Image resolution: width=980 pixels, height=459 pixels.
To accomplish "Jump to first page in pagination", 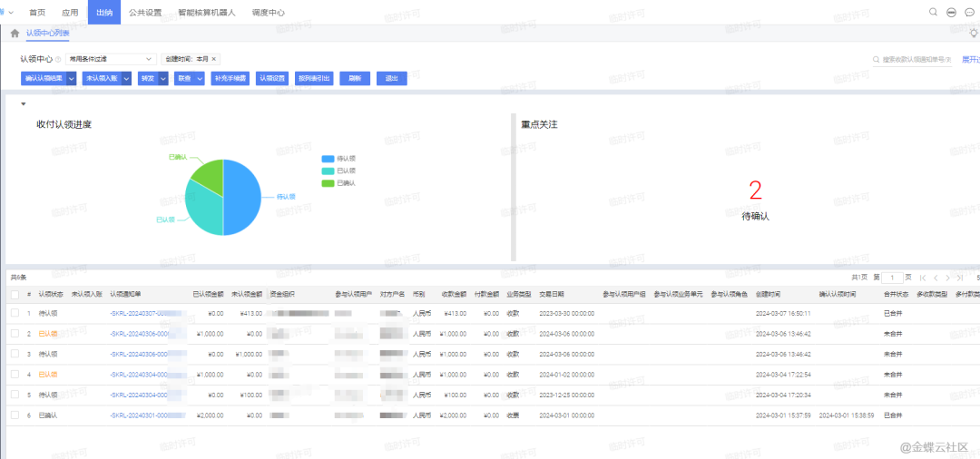I will pos(923,278).
